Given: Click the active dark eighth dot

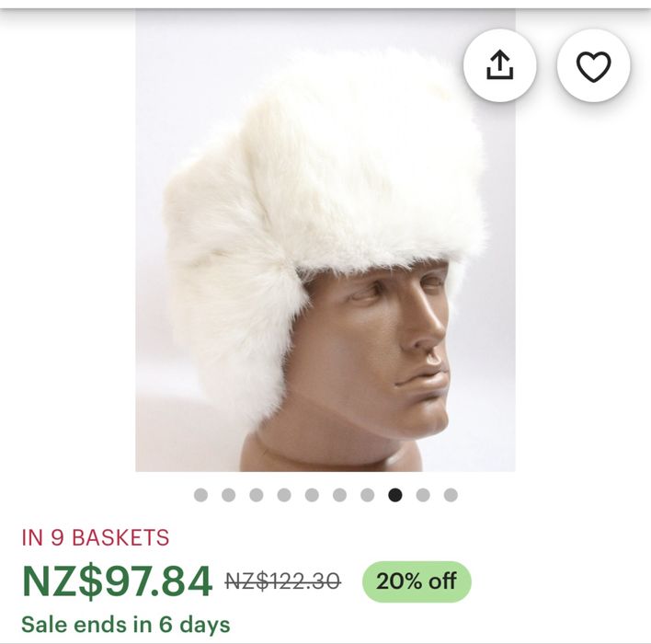Looking at the screenshot, I should pyautogui.click(x=395, y=495).
